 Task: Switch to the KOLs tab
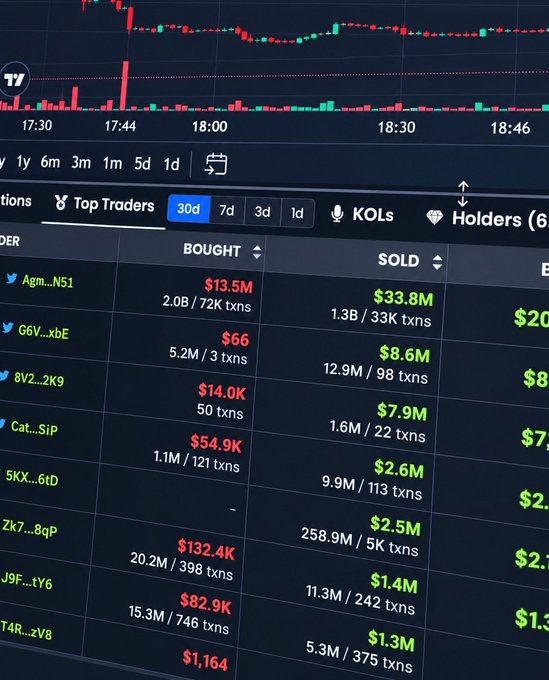(363, 215)
